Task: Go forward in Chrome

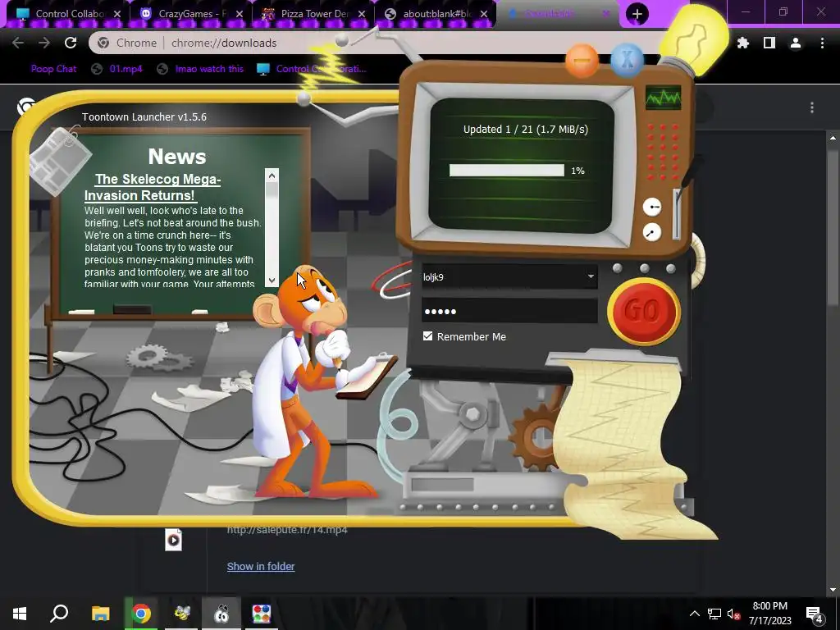Action: [x=44, y=43]
